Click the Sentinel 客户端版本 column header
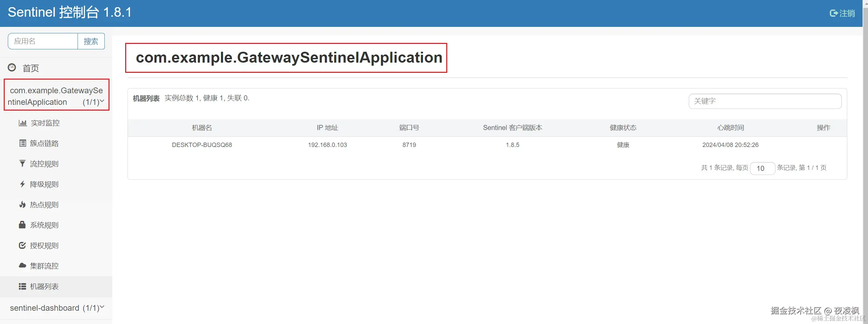 [513, 128]
